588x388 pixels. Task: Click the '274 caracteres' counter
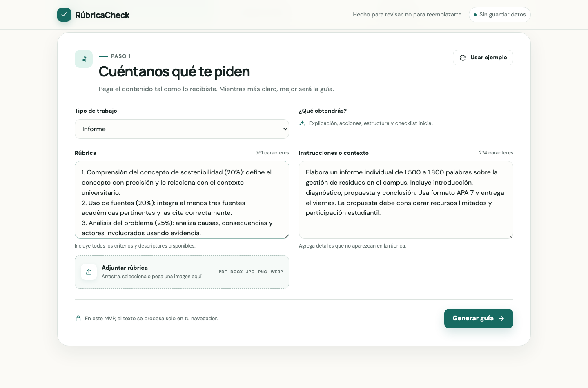point(496,153)
